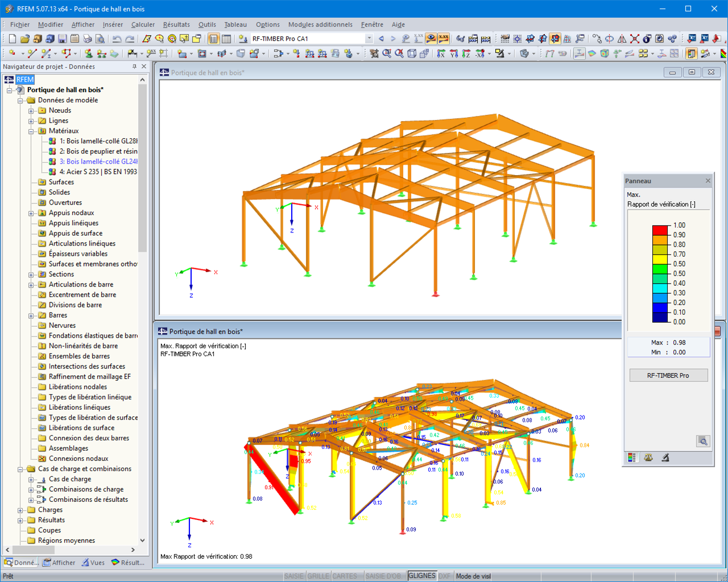Image resolution: width=728 pixels, height=582 pixels.
Task: Undo the last action
Action: (117, 39)
